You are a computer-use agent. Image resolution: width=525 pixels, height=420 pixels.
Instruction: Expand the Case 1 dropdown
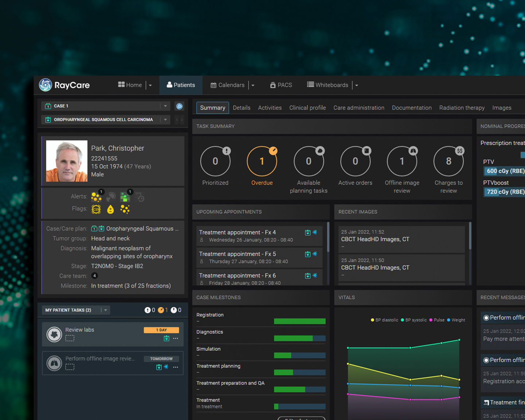[166, 106]
